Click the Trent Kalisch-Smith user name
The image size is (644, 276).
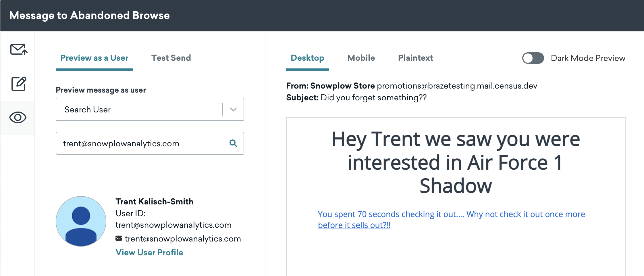pyautogui.click(x=154, y=202)
